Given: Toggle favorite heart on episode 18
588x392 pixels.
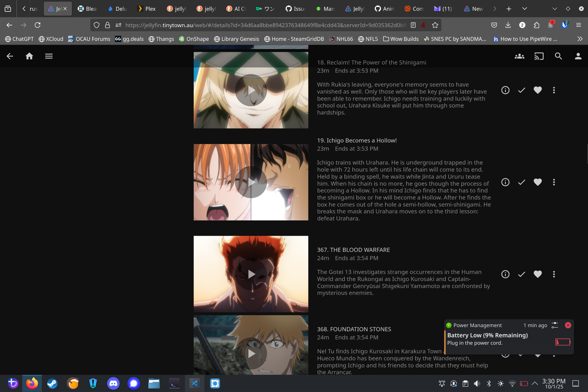Looking at the screenshot, I should [537, 90].
